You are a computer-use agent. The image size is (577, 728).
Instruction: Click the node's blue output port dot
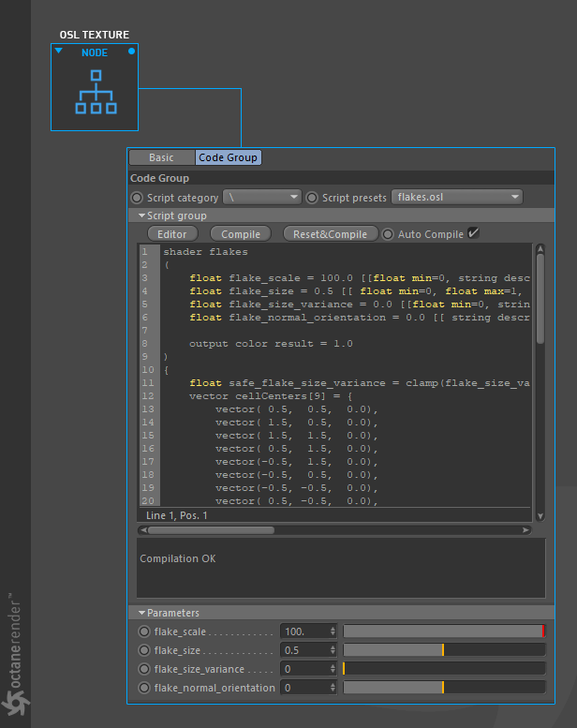click(131, 52)
